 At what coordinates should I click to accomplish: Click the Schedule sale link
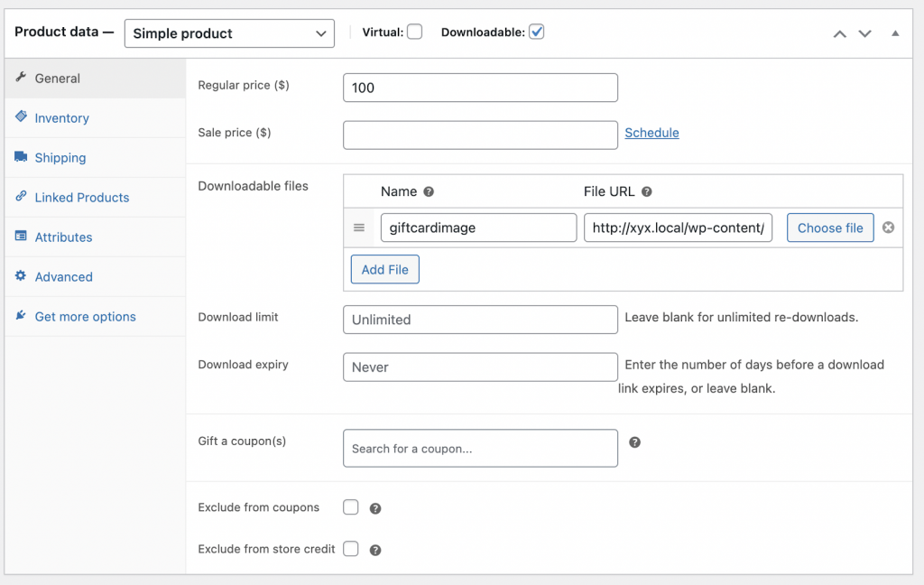pos(651,133)
